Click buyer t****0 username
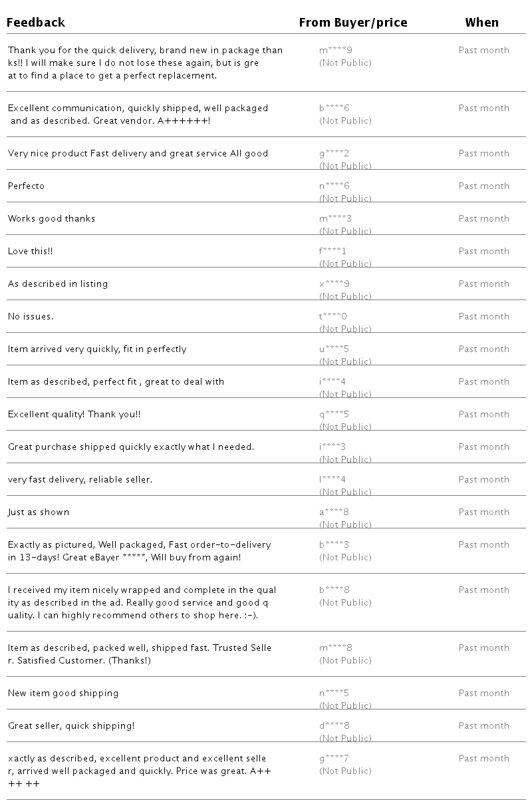532x800 pixels. point(332,316)
